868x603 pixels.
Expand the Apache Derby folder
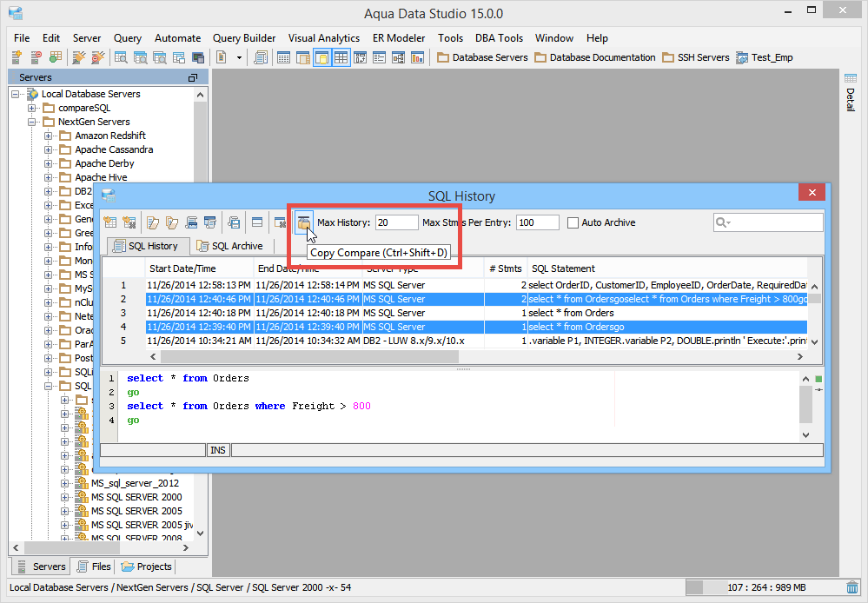(49, 163)
